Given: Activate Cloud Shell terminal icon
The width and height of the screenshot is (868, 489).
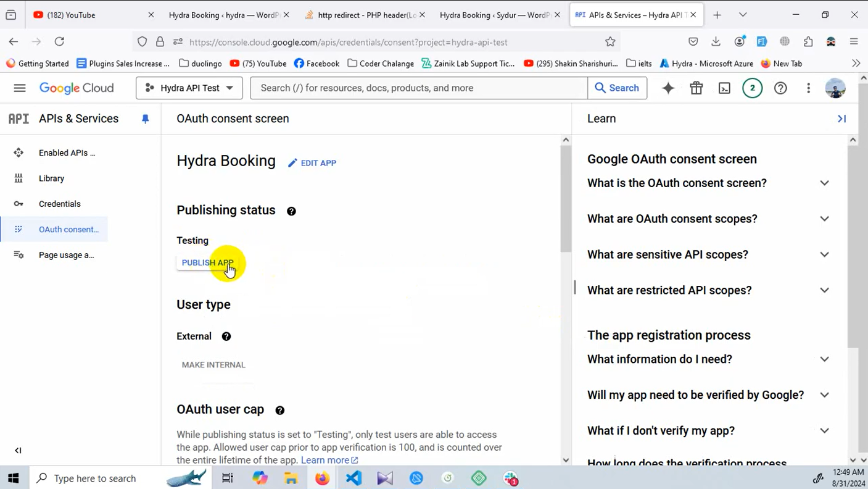Looking at the screenshot, I should (724, 88).
